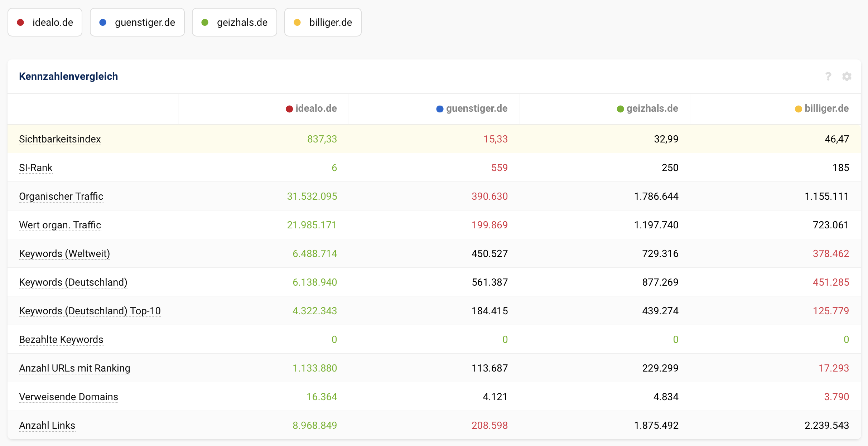
Task: Select the billiger.de domain chip
Action: tap(323, 22)
